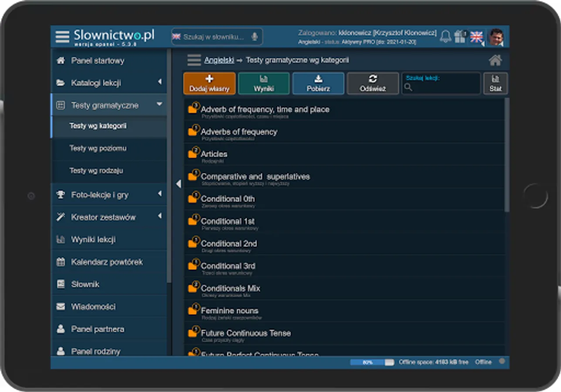Click the Panel partnera person icon
Screen dimensions: 561x392
[61, 329]
